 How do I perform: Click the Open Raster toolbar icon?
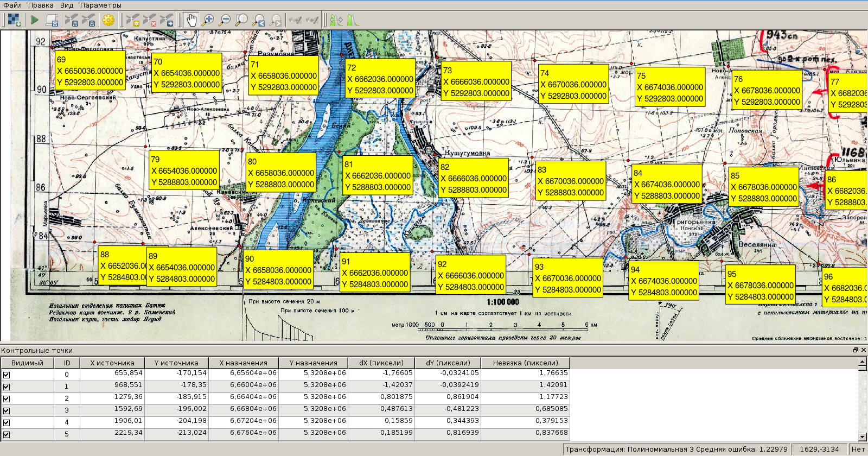pyautogui.click(x=14, y=21)
